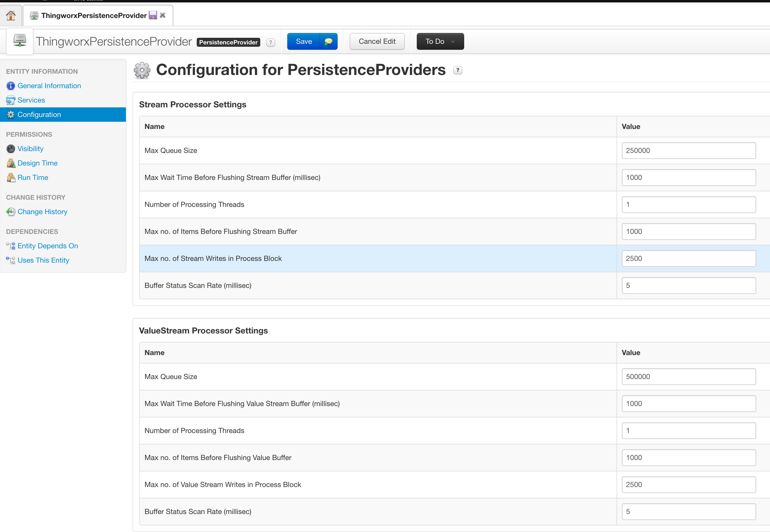Edit Stream Buffer Status Scan Rate field
Image resolution: width=770 pixels, height=532 pixels.
coord(689,285)
